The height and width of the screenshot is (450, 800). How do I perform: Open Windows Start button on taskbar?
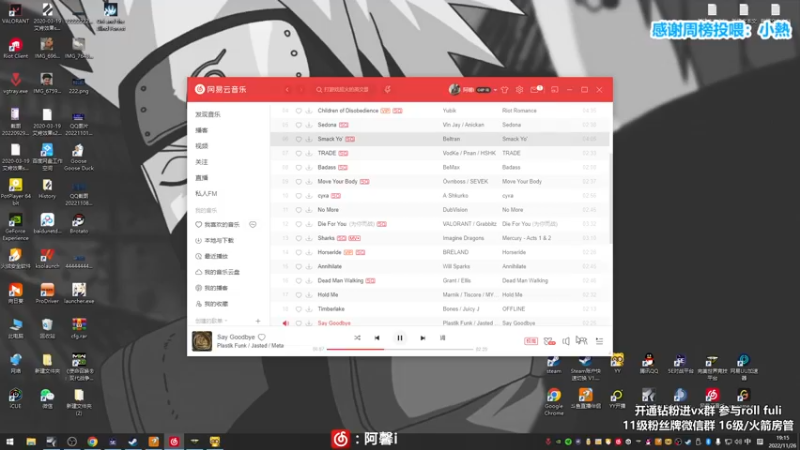tap(10, 442)
